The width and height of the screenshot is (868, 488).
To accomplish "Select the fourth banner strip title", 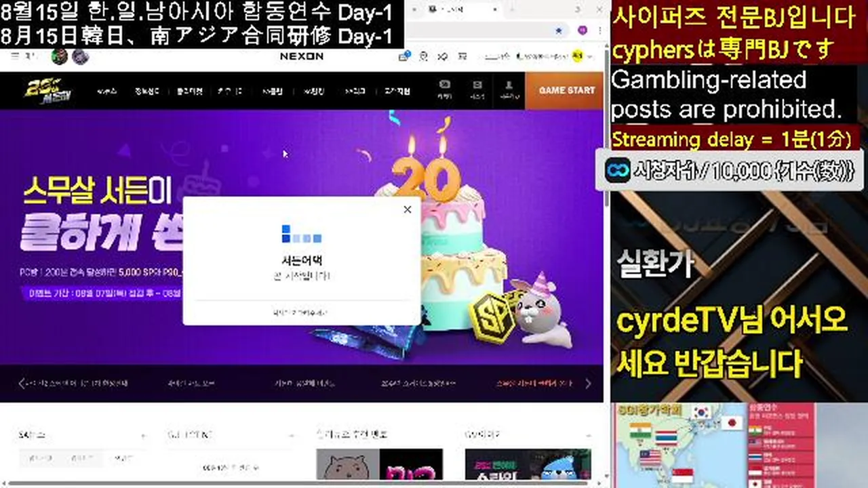I will click(418, 384).
